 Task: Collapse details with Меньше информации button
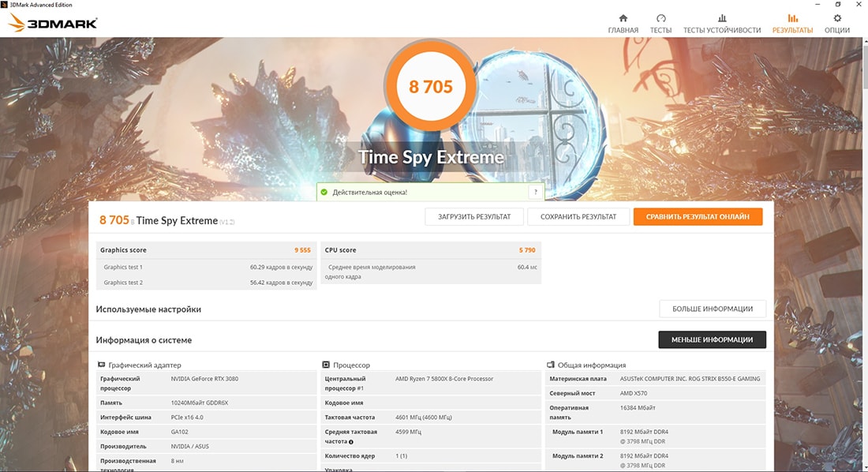coord(712,339)
